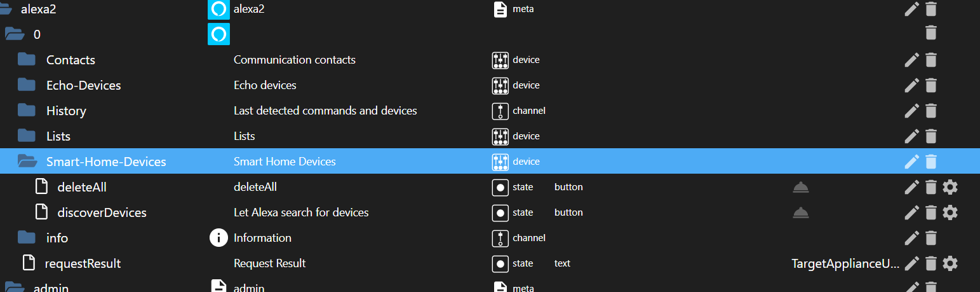Edit the alexa2 meta object
This screenshot has width=980, height=292.
[911, 9]
